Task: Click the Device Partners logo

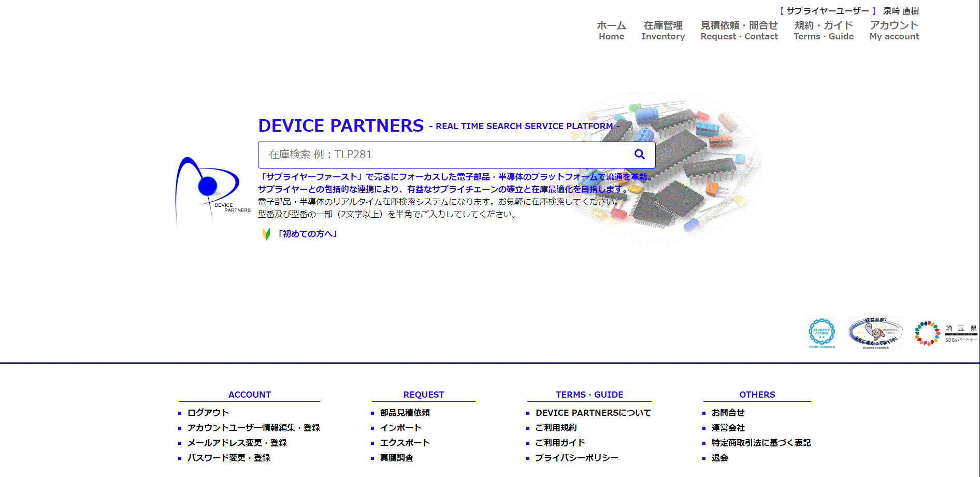Action: pyautogui.click(x=213, y=190)
